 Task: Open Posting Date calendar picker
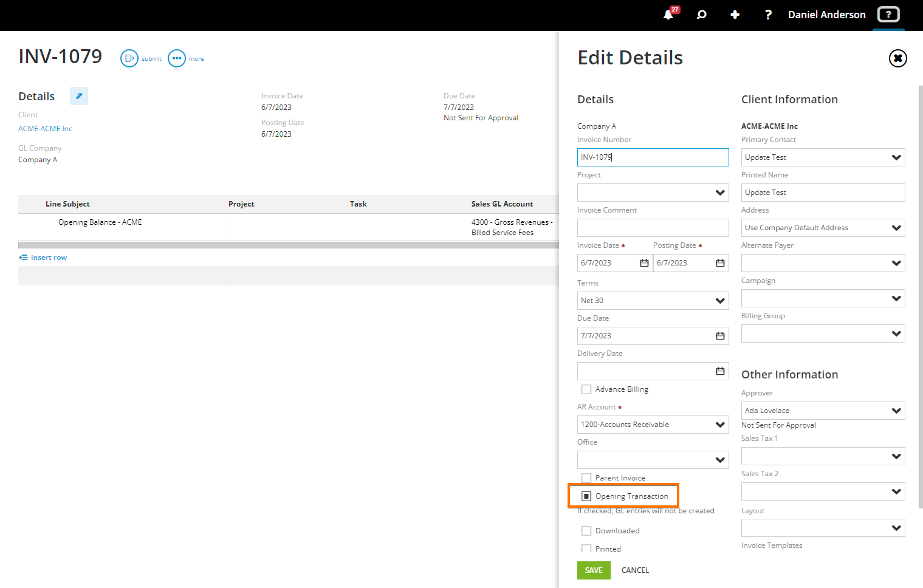[720, 263]
